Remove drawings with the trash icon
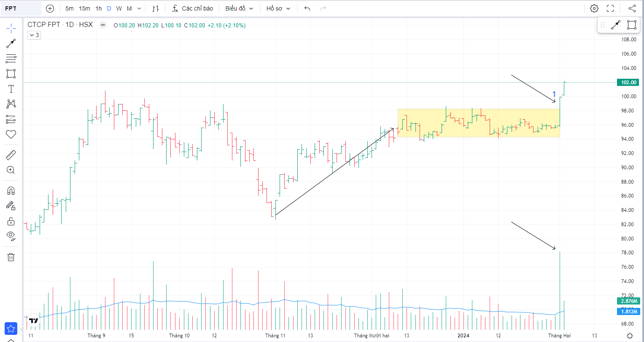Viewport: 644px width, 342px height. 11,257
